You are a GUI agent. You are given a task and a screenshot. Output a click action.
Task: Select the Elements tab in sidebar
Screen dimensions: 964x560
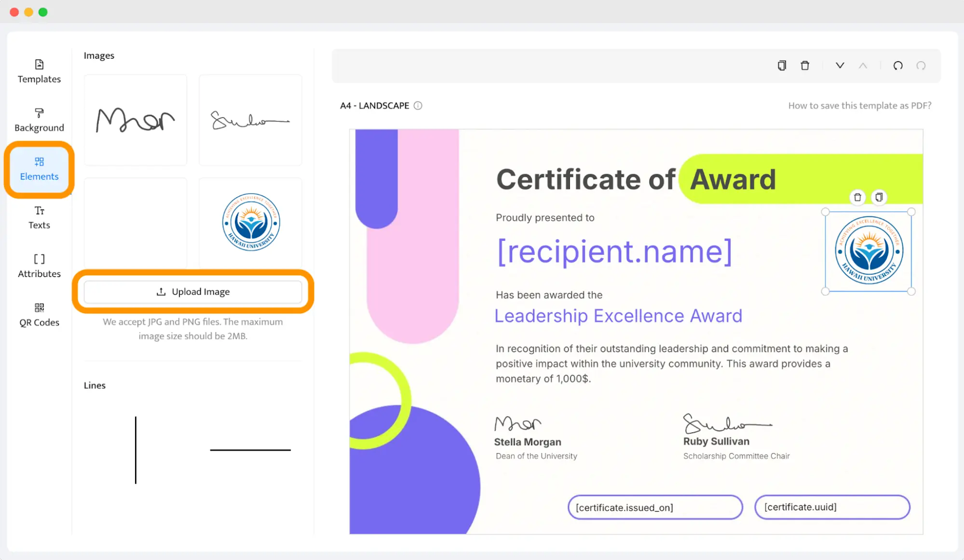coord(39,169)
